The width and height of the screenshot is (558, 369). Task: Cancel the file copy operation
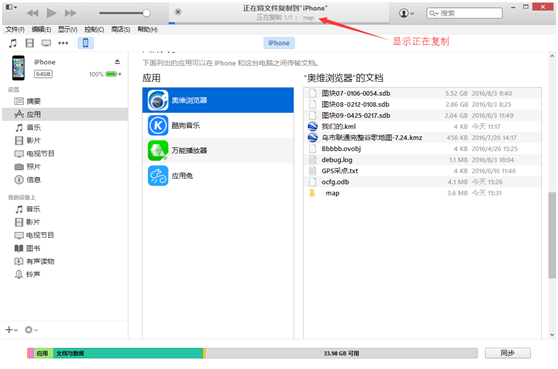pyautogui.click(x=178, y=12)
